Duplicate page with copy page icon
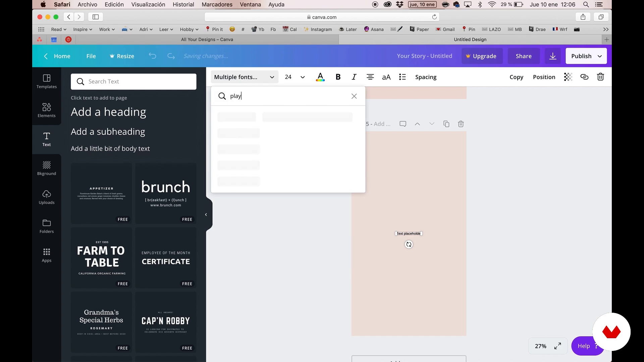This screenshot has height=362, width=644. (446, 124)
